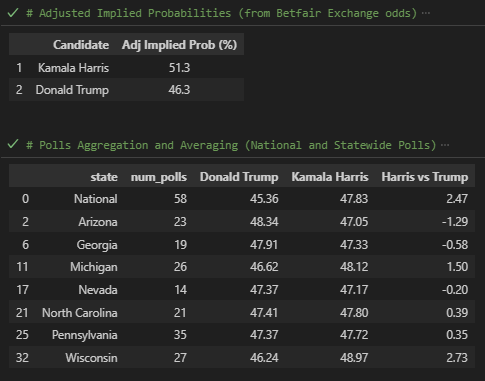This screenshot has width=485, height=381.
Task: Select the Arizona row
Action: 242,221
